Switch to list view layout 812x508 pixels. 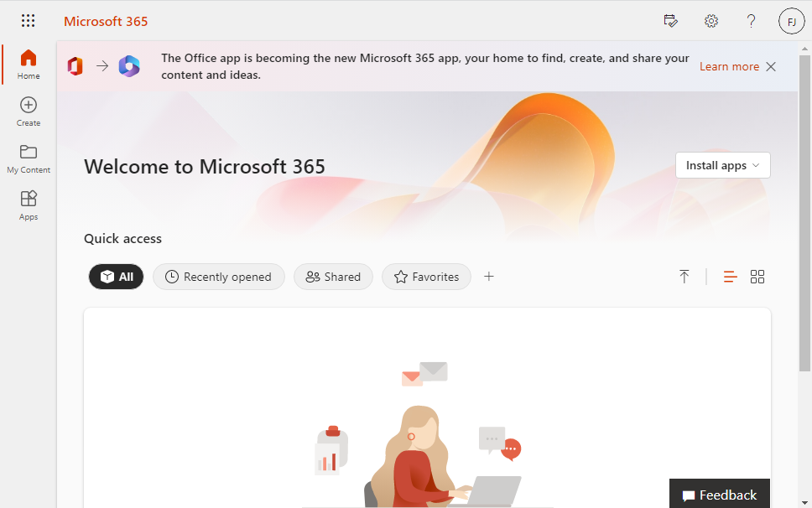click(730, 277)
